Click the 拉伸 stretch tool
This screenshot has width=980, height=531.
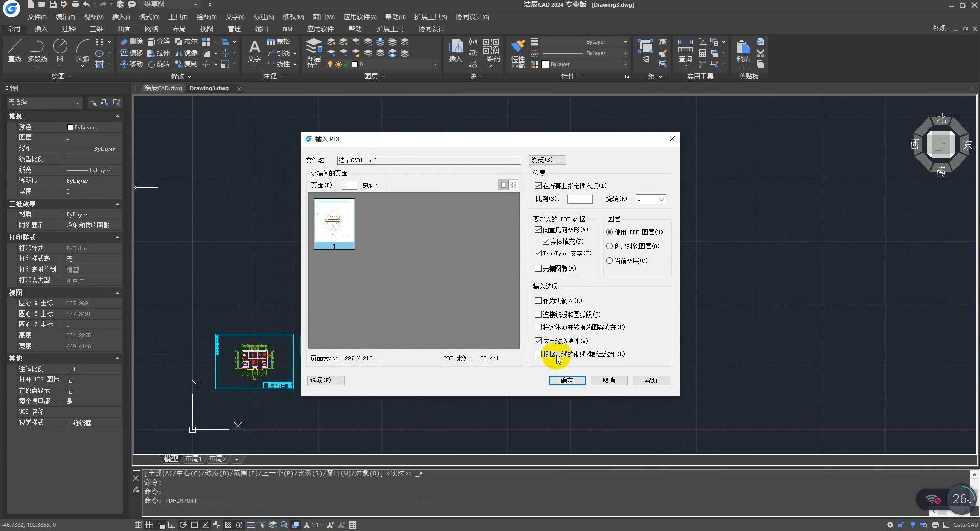click(x=159, y=53)
